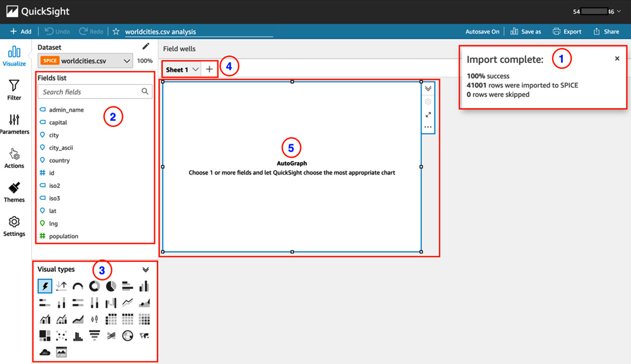Collapse the Visual types panel chevron

[x=146, y=269]
